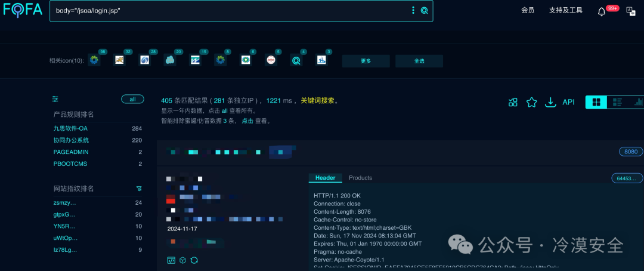Select the related icon with count 8
Viewport: 644px width, 271px height.
pyautogui.click(x=220, y=60)
